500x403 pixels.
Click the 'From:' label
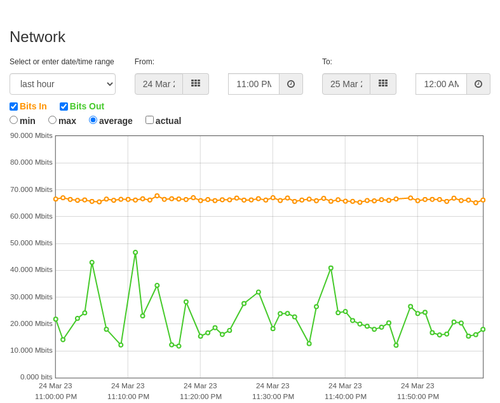pyautogui.click(x=144, y=62)
